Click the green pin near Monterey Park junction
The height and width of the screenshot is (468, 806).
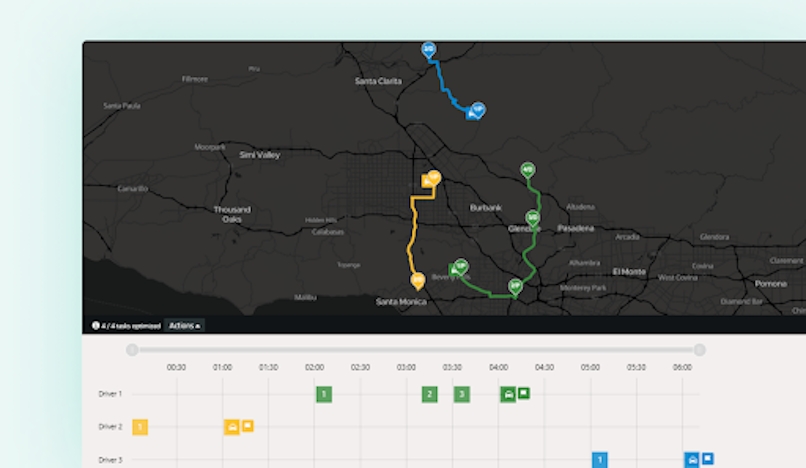pyautogui.click(x=515, y=286)
